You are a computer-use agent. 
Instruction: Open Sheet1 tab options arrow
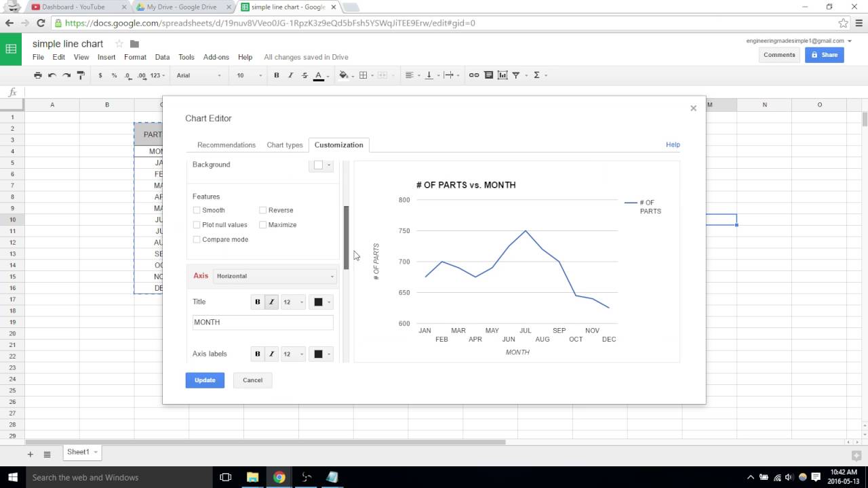96,452
